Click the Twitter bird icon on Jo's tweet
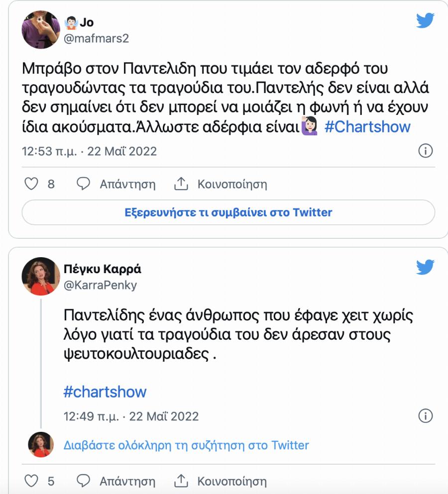 click(x=424, y=21)
